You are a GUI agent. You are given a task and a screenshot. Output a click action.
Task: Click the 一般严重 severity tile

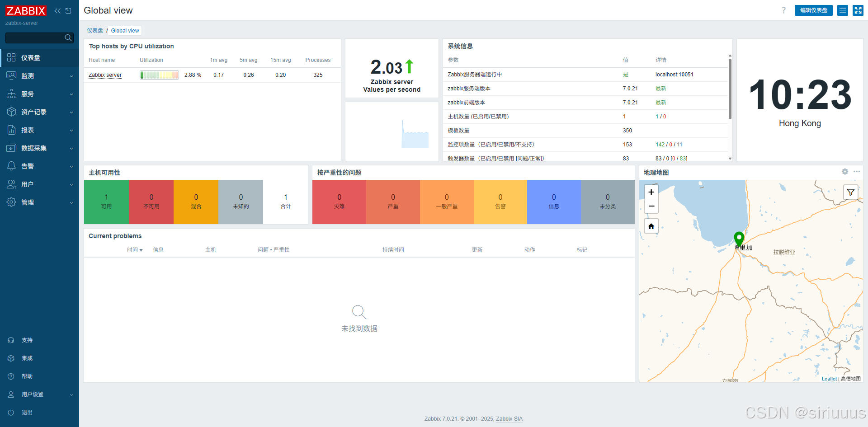pos(447,202)
